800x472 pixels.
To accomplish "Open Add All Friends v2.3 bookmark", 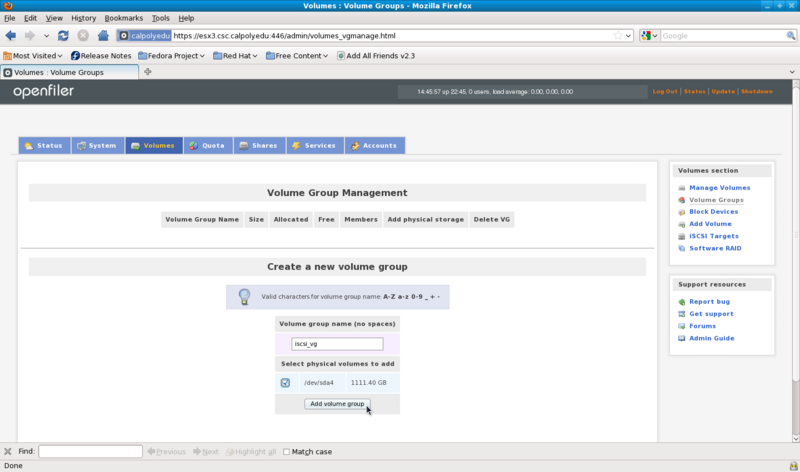I will coord(376,56).
